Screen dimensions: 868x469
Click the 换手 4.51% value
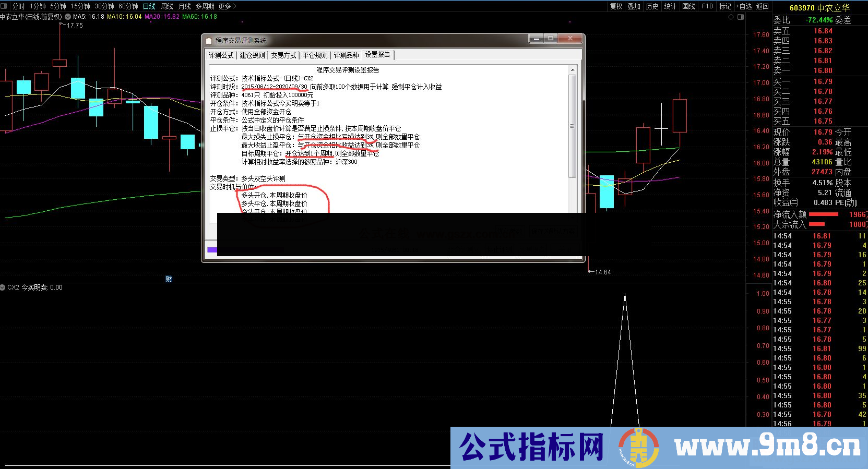tap(823, 183)
